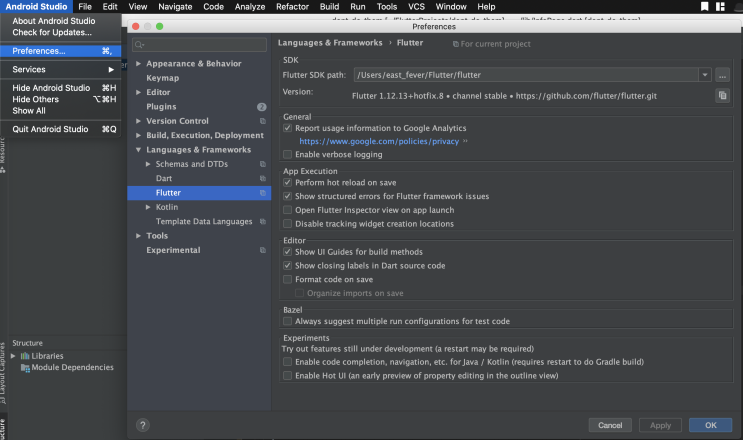The width and height of the screenshot is (743, 440).
Task: Enable Always suggest multiple run configurations
Action: (x=287, y=321)
